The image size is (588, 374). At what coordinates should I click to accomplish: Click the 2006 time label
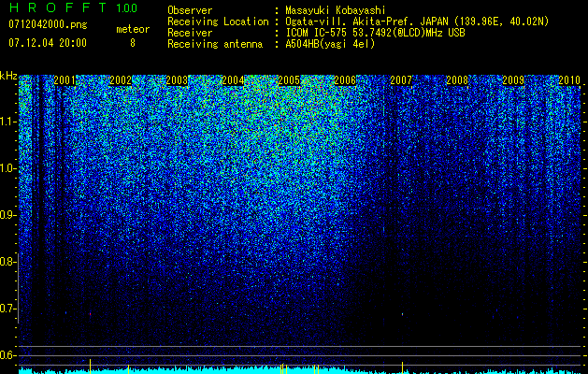point(345,80)
